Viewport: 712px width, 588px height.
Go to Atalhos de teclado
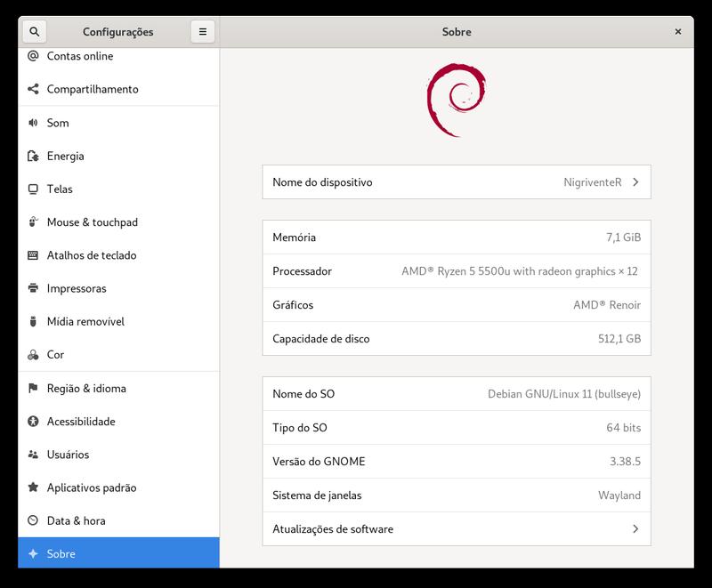click(x=91, y=255)
